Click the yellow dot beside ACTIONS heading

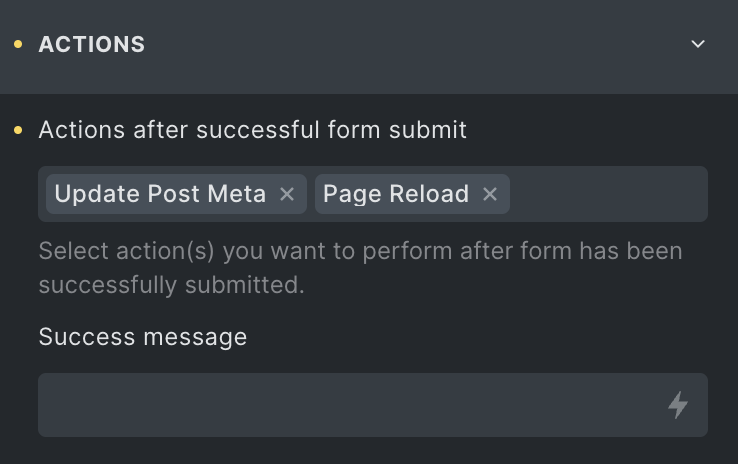point(18,44)
